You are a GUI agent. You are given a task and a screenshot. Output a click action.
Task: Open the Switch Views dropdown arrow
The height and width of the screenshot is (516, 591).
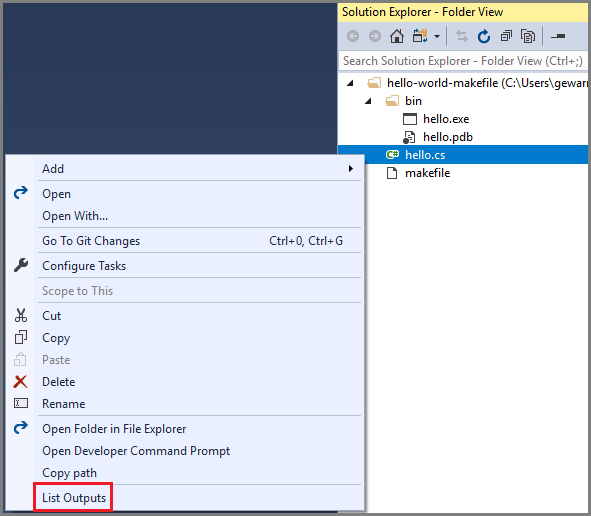tap(437, 37)
